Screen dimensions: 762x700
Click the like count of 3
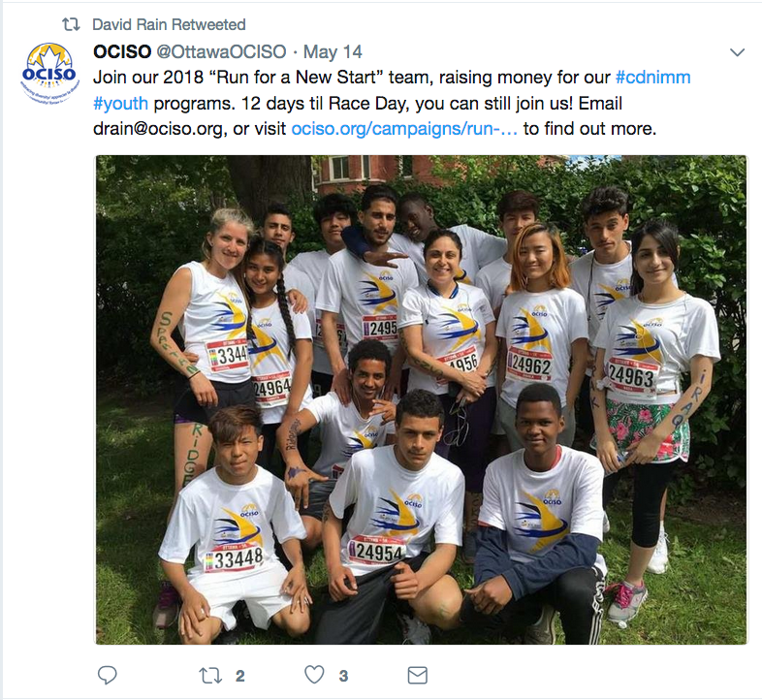344,676
